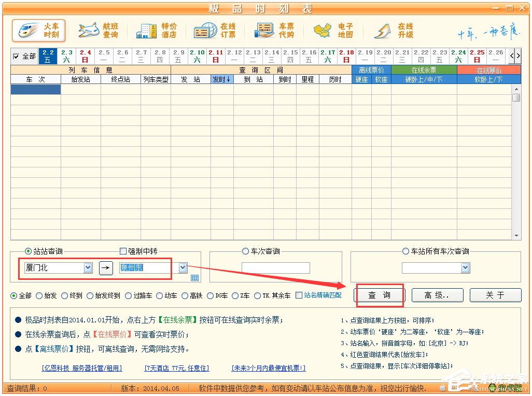Screen dimensions: 532x396
Task: Enable the 强制中转 forced transfer checkbox
Action: 123,251
